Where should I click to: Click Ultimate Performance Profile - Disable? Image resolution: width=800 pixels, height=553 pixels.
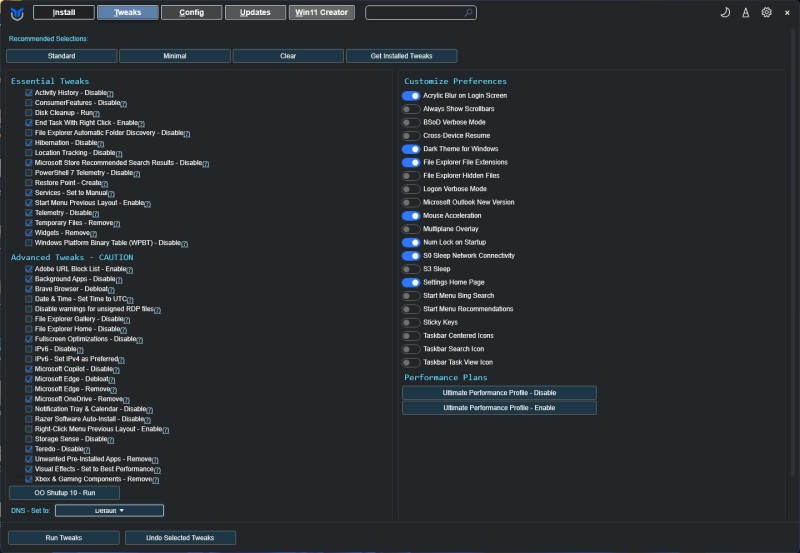click(x=499, y=393)
